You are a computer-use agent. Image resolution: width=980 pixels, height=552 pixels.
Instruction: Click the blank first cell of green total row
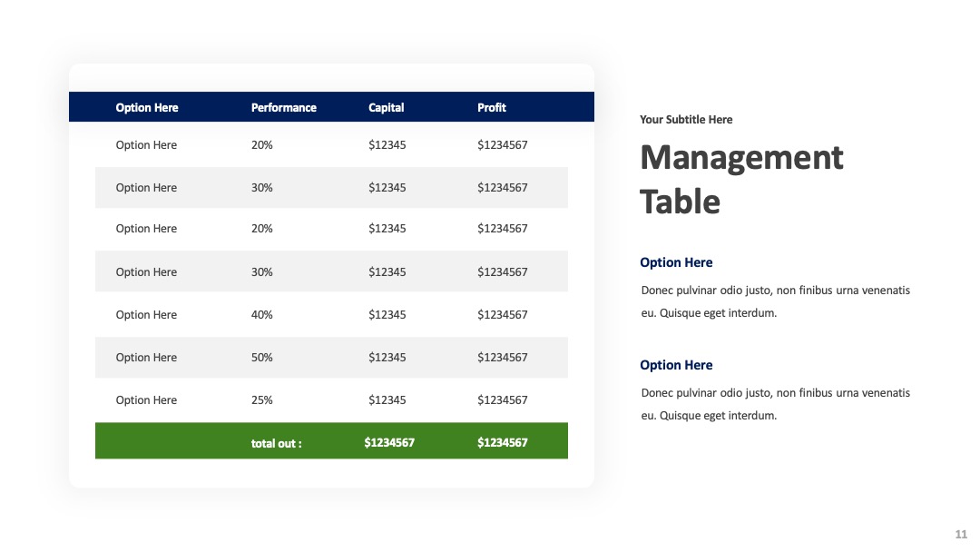click(168, 440)
